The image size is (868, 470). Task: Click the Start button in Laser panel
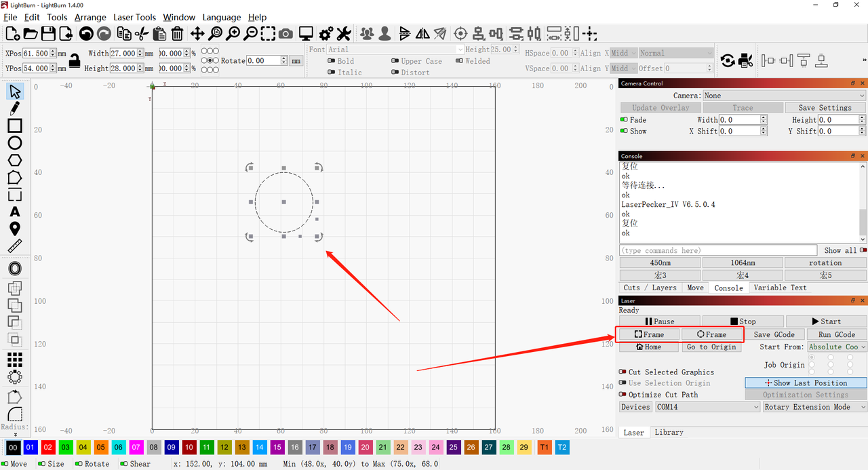coord(825,321)
